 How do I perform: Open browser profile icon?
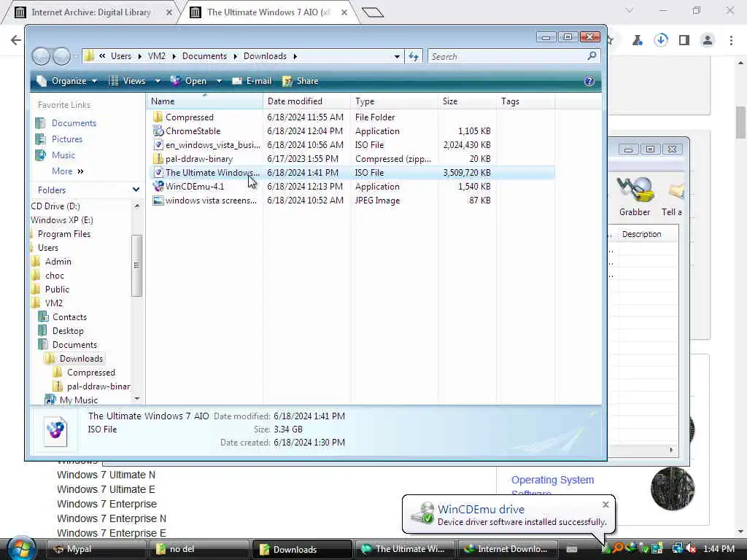click(x=708, y=40)
